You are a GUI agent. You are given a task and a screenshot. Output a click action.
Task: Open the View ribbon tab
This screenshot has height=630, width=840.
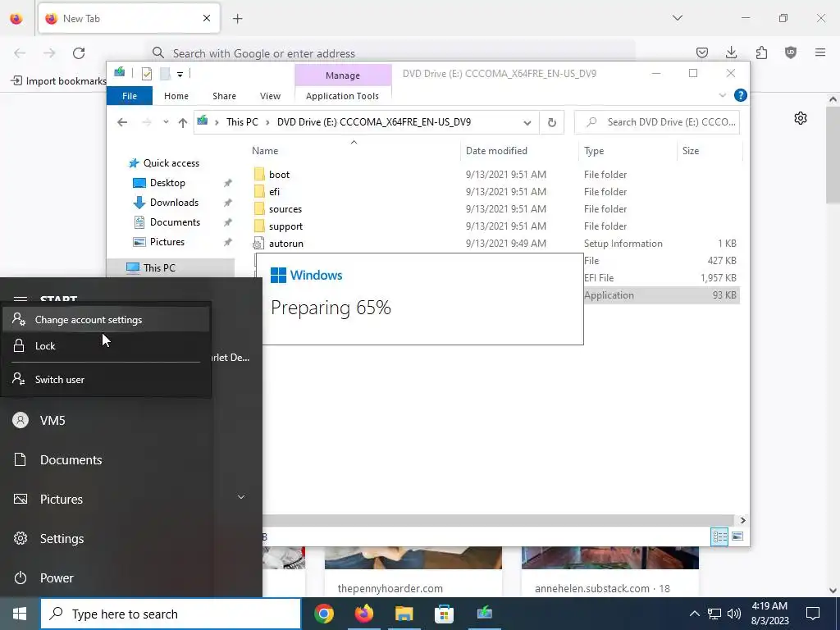(270, 96)
